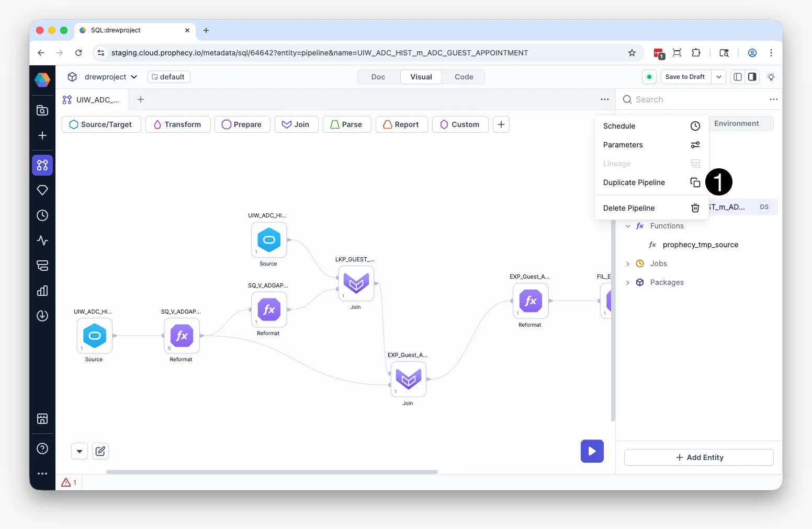
Task: Click the green status indicator button
Action: pyautogui.click(x=649, y=77)
